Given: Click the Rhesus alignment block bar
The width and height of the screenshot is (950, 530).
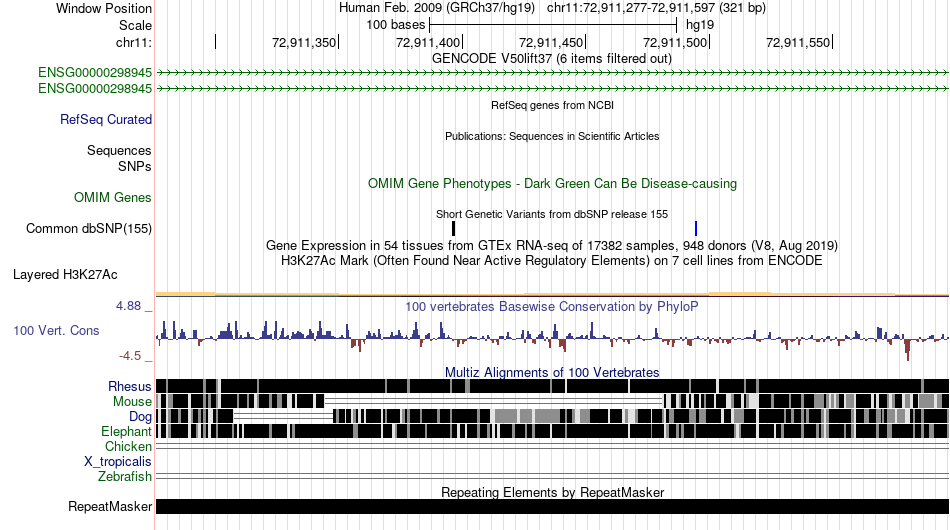Looking at the screenshot, I should pyautogui.click(x=552, y=386).
